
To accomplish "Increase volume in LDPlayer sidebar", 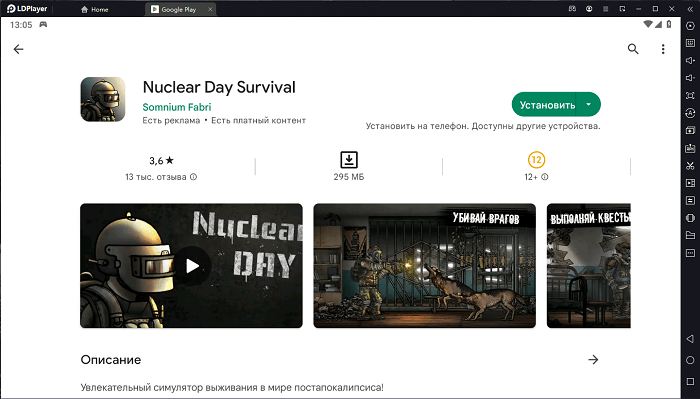I will pyautogui.click(x=690, y=60).
